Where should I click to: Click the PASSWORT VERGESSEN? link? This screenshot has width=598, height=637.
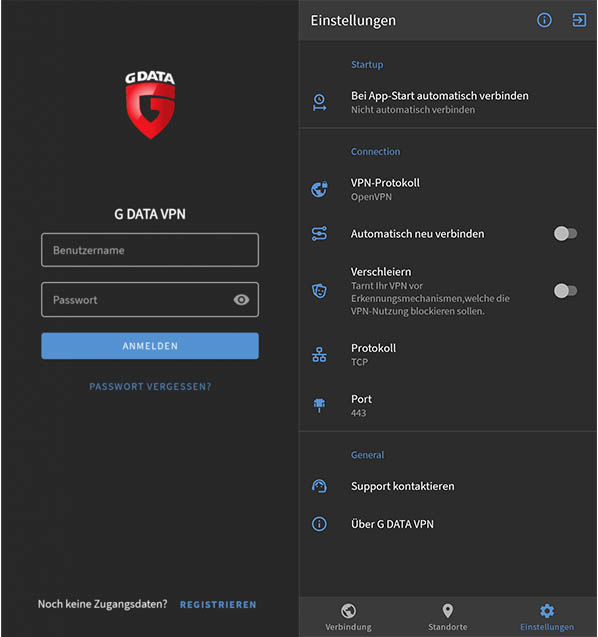(x=150, y=386)
